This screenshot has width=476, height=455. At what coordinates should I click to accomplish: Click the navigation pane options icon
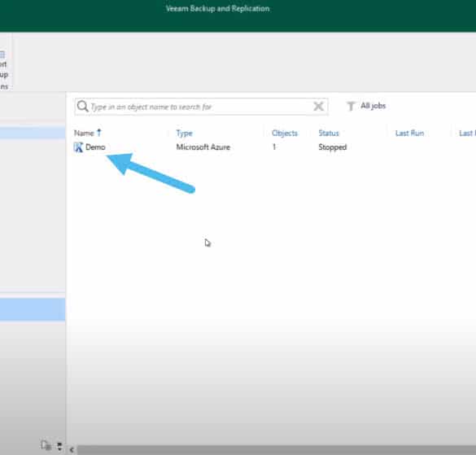tap(46, 445)
